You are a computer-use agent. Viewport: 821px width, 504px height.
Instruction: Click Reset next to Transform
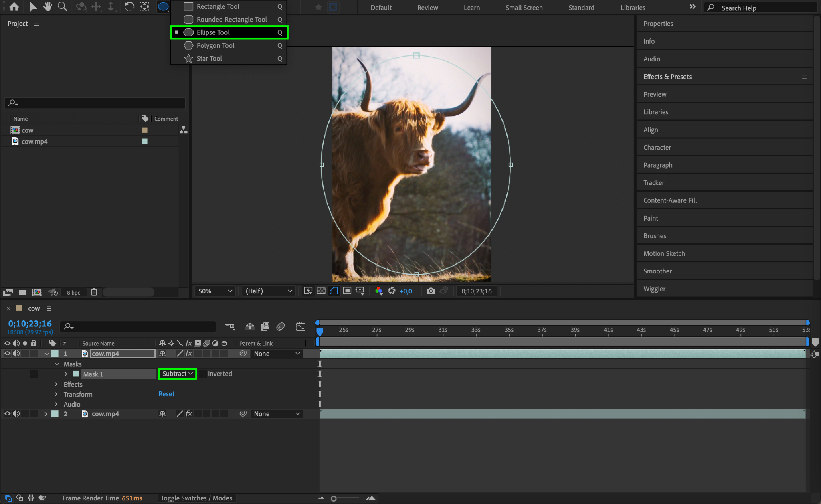[x=166, y=394]
